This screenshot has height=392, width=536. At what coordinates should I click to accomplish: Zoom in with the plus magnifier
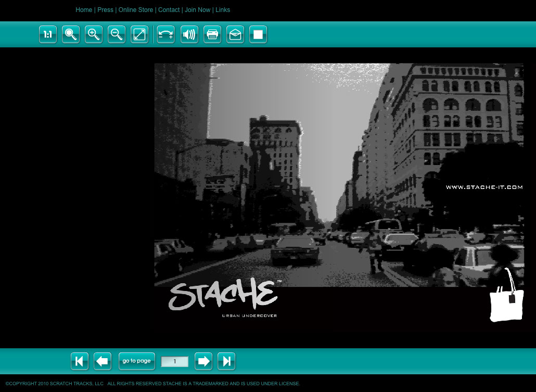(94, 34)
